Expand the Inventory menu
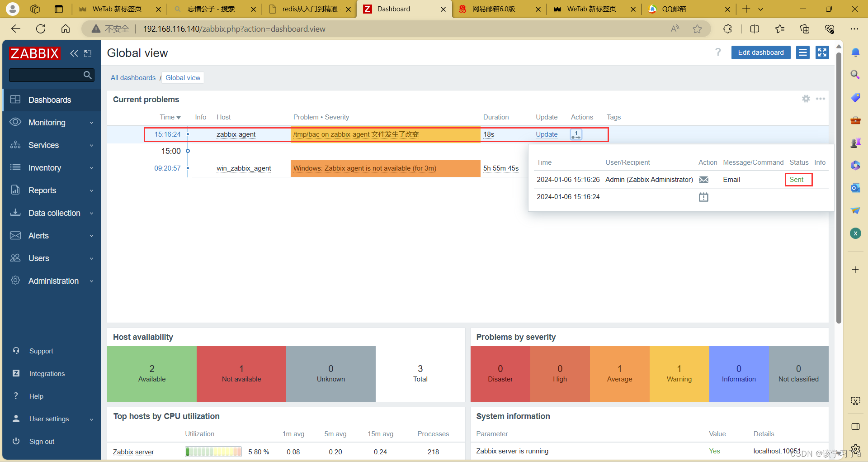This screenshot has height=462, width=868. point(52,168)
